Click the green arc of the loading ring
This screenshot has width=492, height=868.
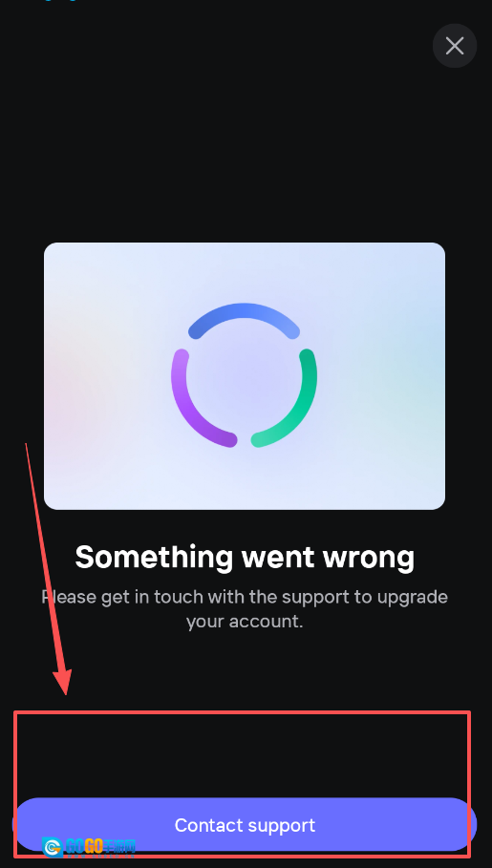[x=289, y=398]
